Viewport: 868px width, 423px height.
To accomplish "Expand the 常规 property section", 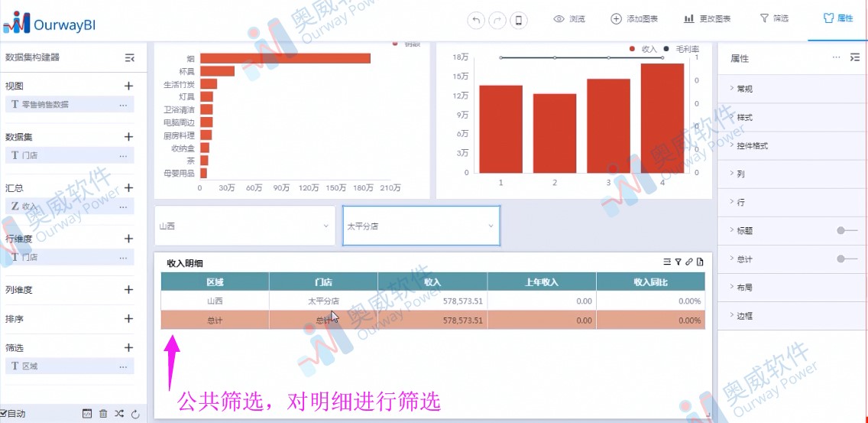I will click(792, 89).
